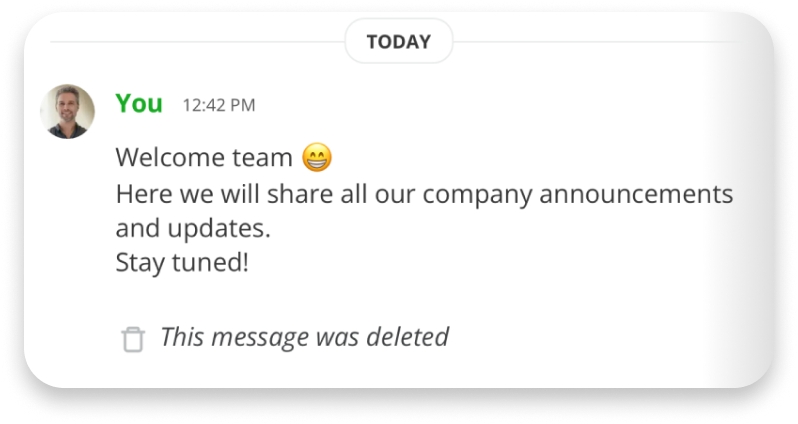This screenshot has width=798, height=424.
Task: Click the word "announcements" in the message
Action: (x=636, y=193)
